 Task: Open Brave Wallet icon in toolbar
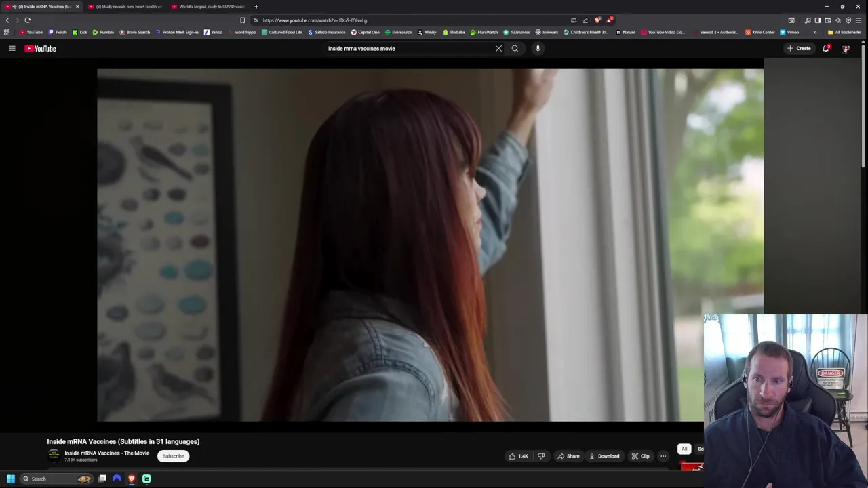(x=828, y=20)
